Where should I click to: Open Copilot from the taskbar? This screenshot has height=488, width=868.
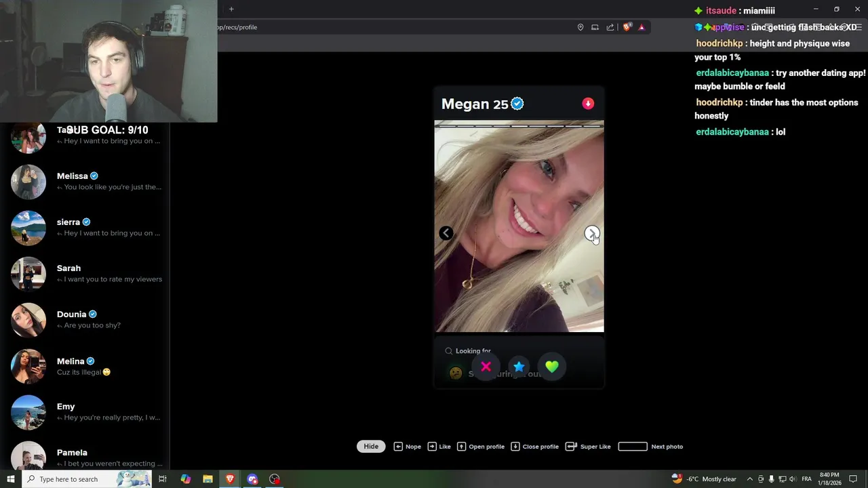tap(186, 479)
